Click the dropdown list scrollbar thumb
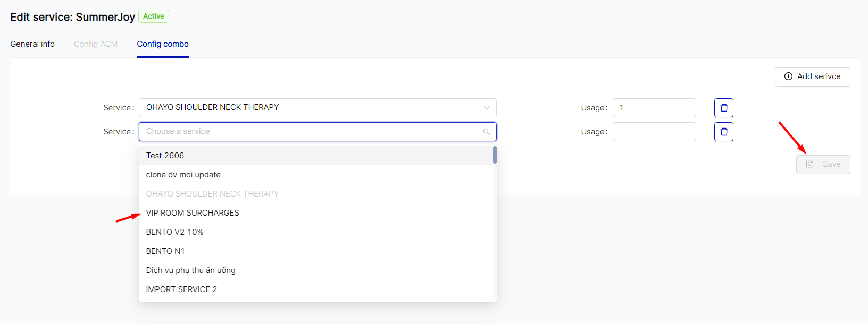 [495, 155]
